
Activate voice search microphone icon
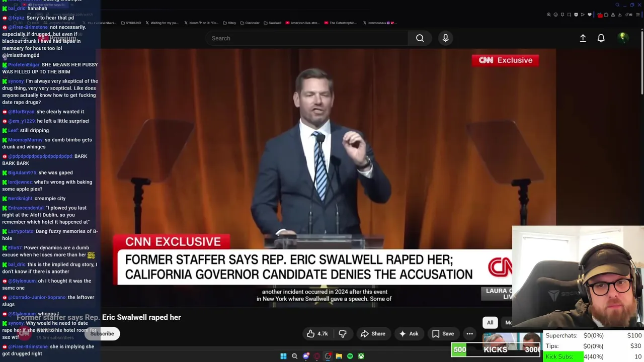click(x=445, y=38)
